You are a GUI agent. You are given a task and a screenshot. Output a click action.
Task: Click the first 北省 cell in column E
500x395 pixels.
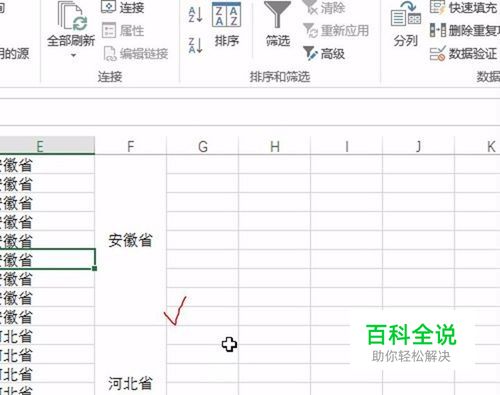point(47,335)
